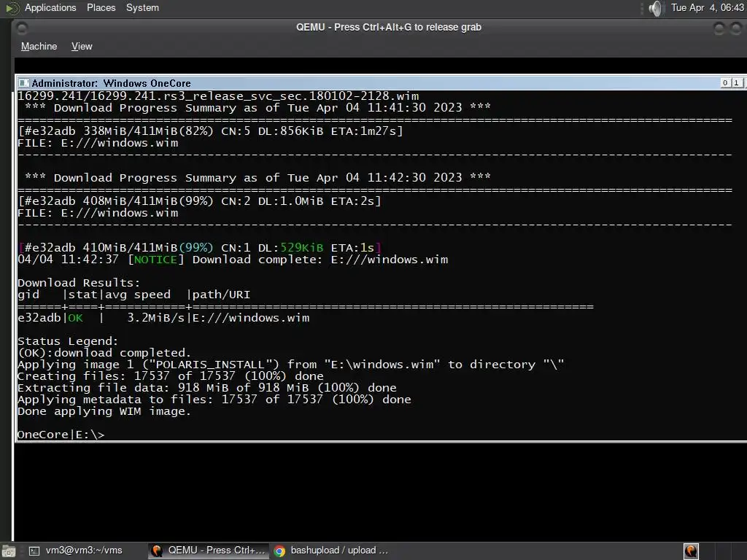Click the 'Applying image 1 ("POLARIS_INSTALL")' line

pyautogui.click(x=290, y=365)
